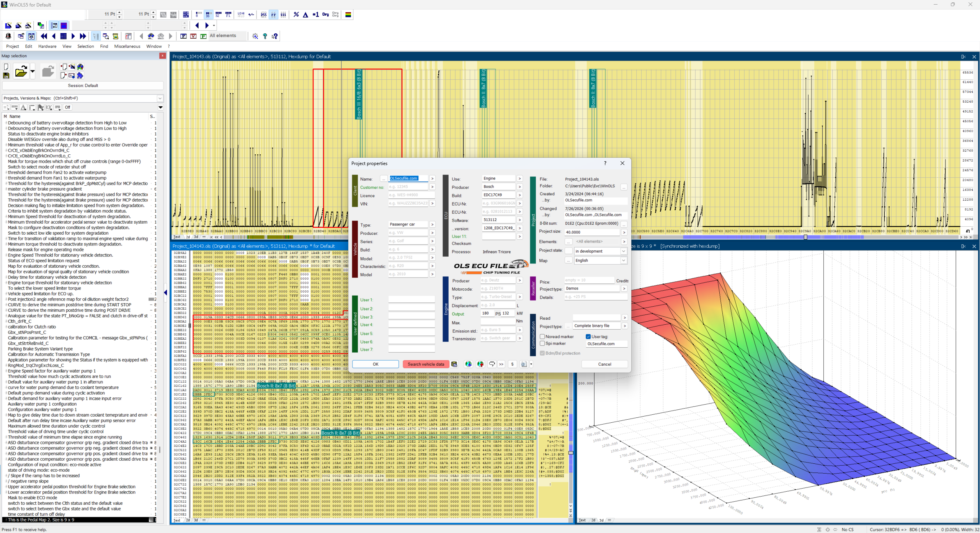Click the globe download icon in dialog

click(468, 364)
